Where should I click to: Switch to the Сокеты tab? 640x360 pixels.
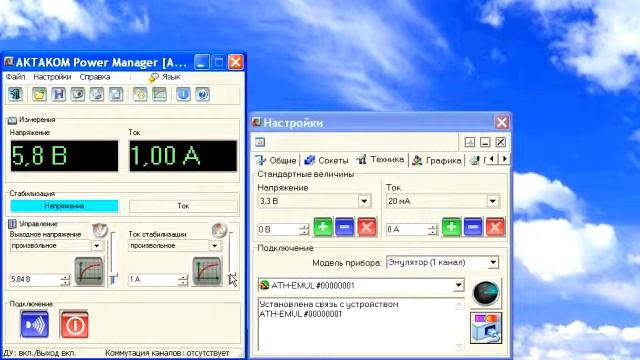click(x=327, y=160)
